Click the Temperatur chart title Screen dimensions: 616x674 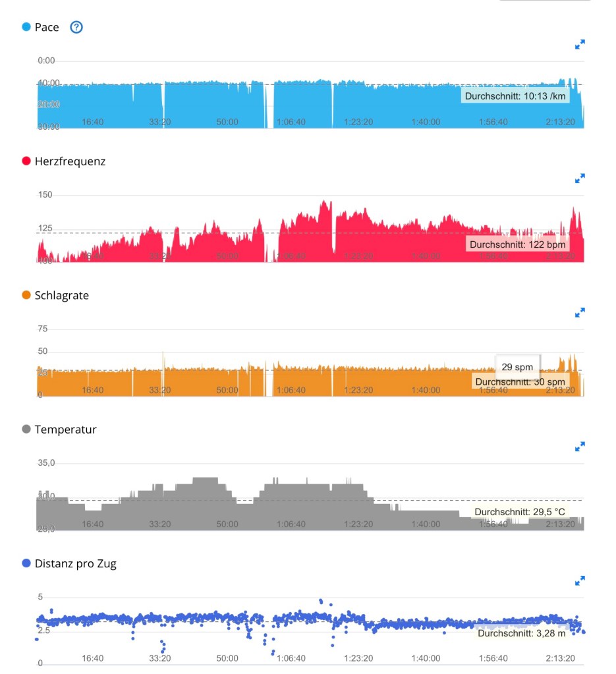(x=65, y=430)
